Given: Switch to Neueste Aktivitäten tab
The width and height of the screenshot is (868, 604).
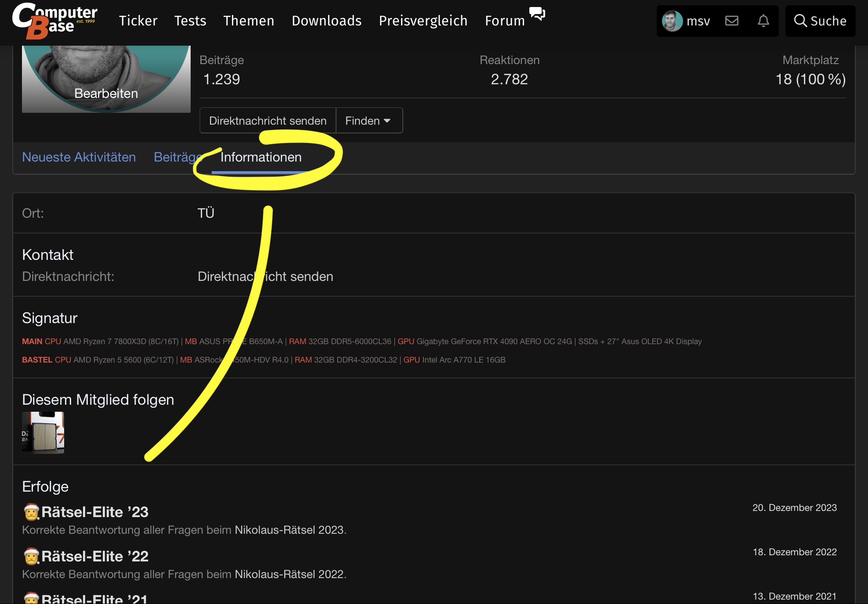Looking at the screenshot, I should (x=79, y=157).
